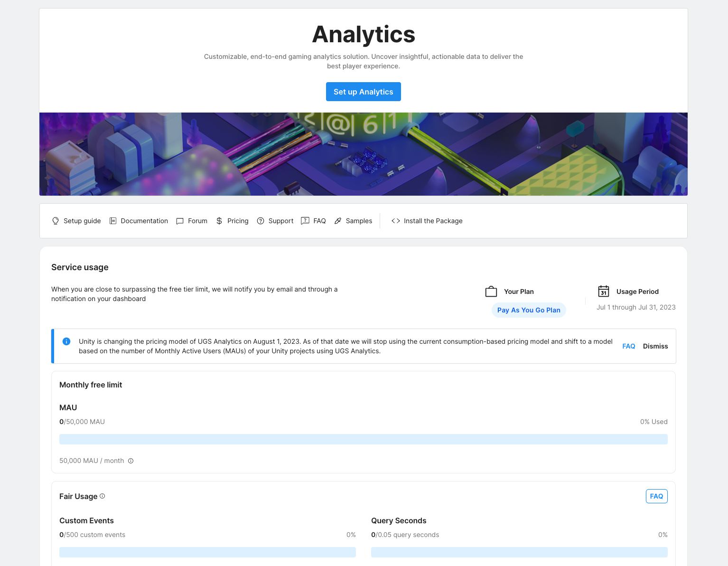This screenshot has width=728, height=566.
Task: Click the info icon beside 50,000 MAU / month
Action: pos(131,461)
